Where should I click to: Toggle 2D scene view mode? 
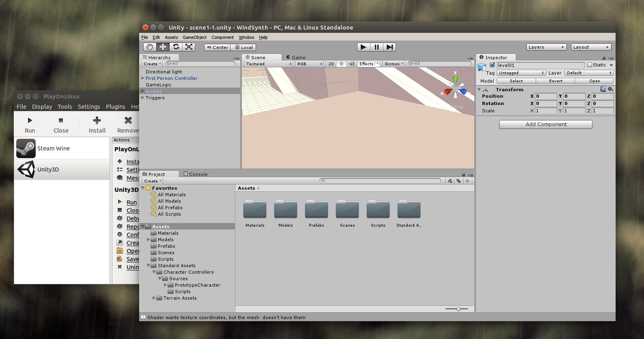pos(331,64)
